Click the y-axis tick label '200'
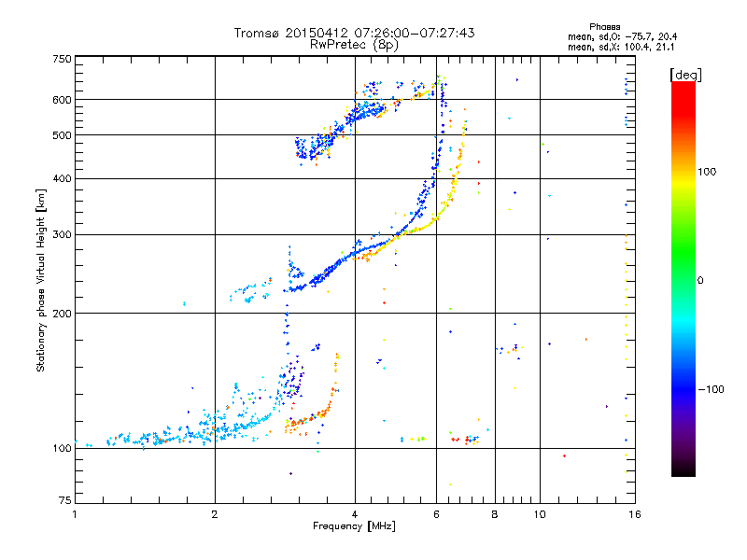The height and width of the screenshot is (560, 747). click(x=62, y=314)
